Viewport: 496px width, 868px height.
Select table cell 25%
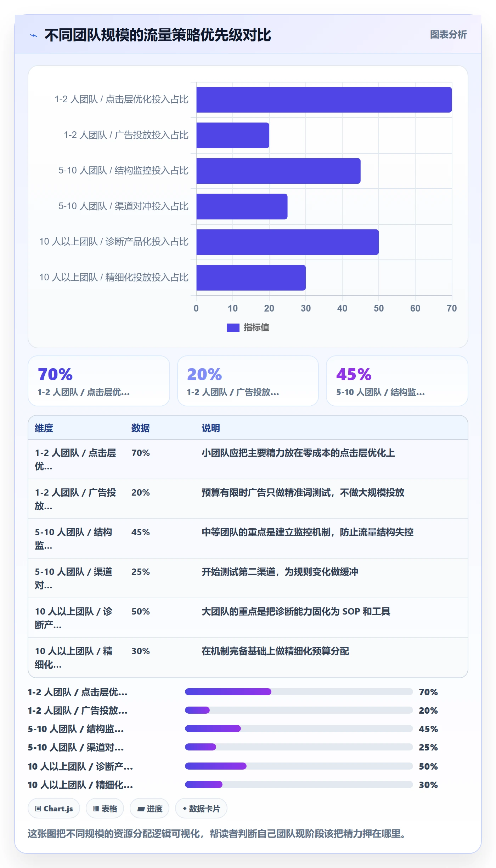(141, 572)
